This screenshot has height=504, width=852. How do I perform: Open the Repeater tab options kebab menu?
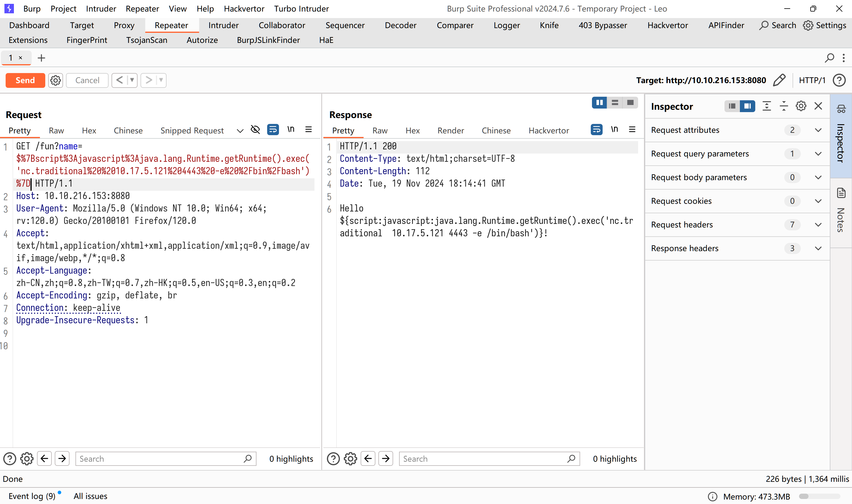(844, 58)
